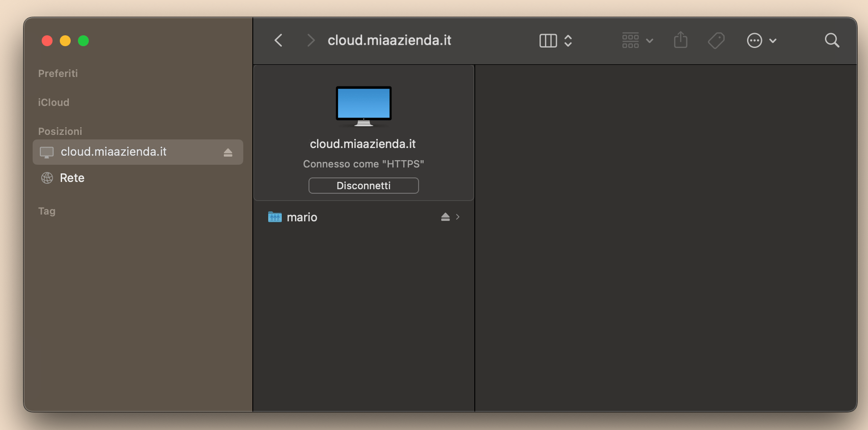Expand the group-by dropdown arrow
This screenshot has height=430, width=868.
point(650,41)
